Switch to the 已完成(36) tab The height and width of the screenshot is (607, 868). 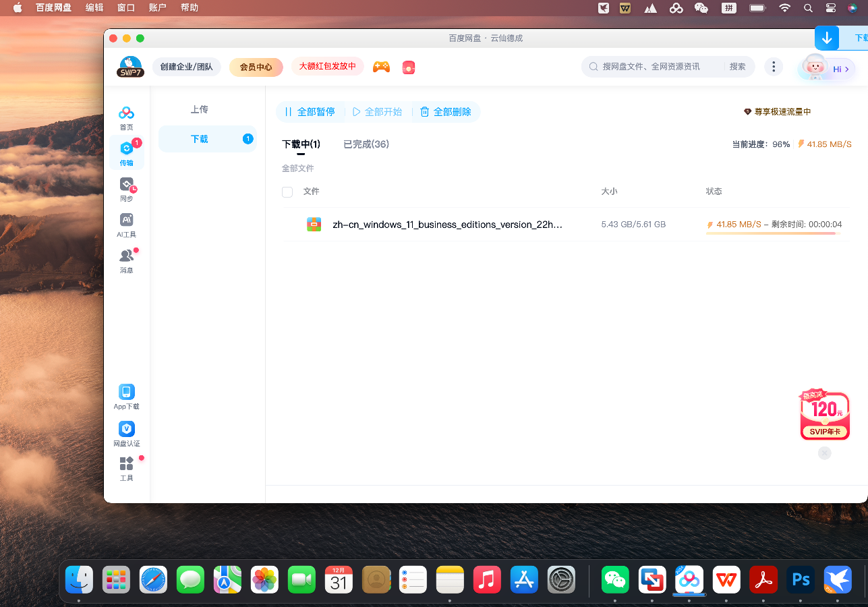click(x=366, y=144)
